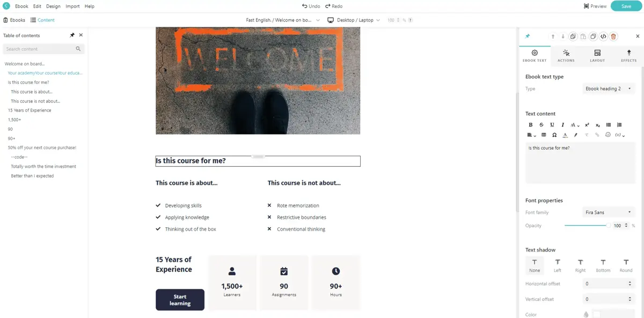Switch to the Effects tab

pos(628,56)
